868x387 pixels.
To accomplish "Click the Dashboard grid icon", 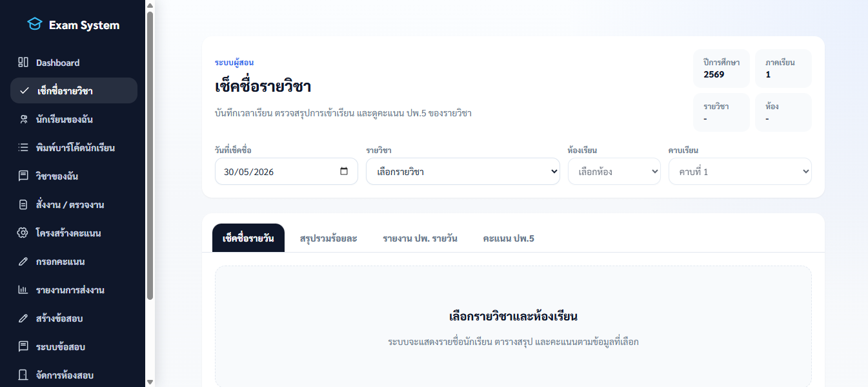I will pos(23,63).
